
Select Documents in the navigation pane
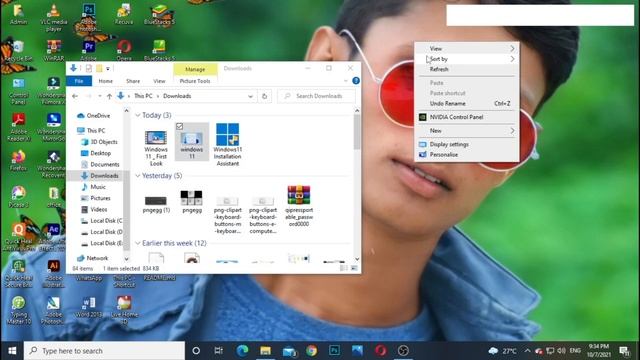100,164
